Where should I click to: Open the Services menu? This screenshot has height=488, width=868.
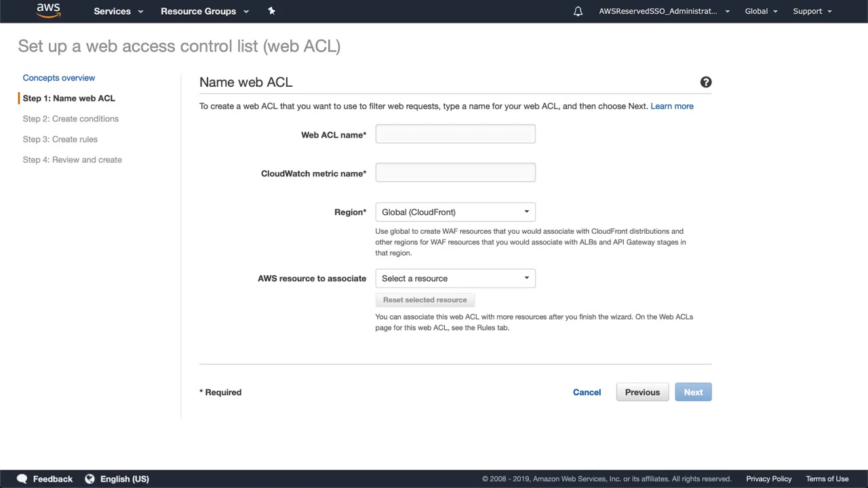(119, 12)
